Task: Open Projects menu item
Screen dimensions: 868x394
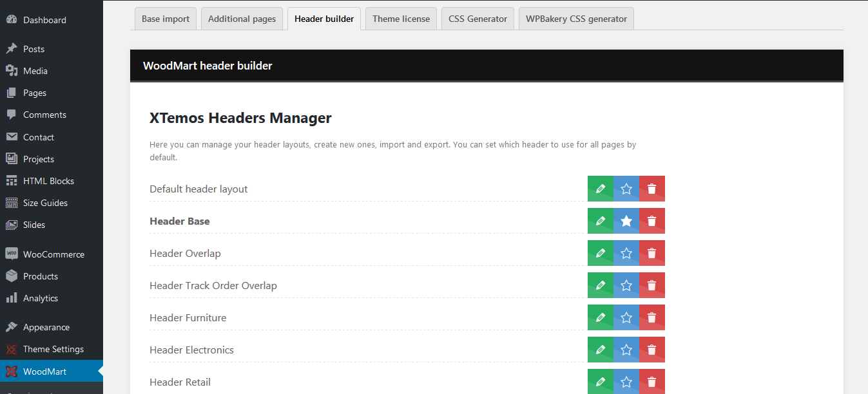Action: (52, 159)
